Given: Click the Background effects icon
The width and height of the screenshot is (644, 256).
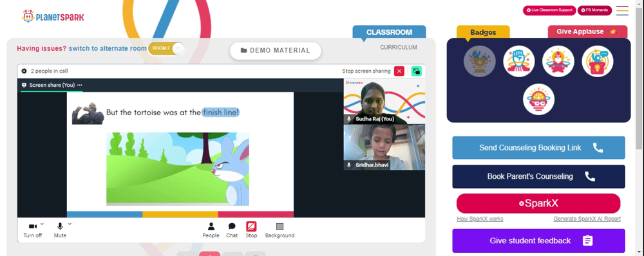Looking at the screenshot, I should (x=279, y=226).
